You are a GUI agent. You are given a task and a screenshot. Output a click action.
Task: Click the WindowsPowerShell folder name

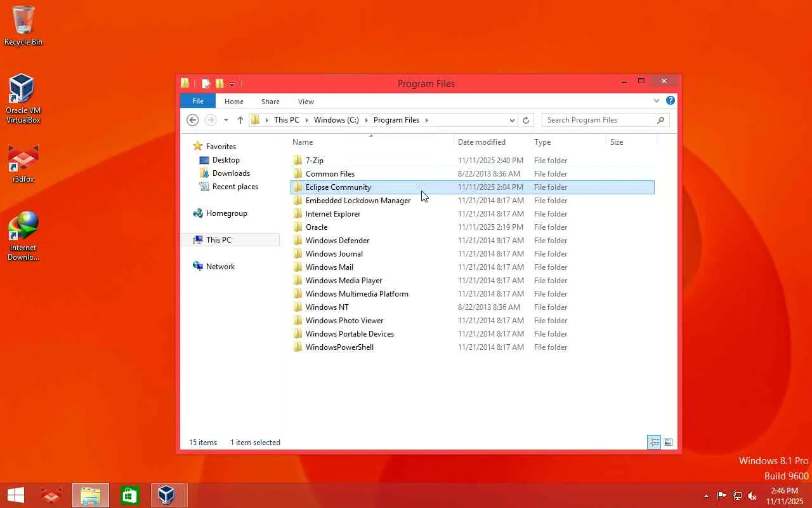pyautogui.click(x=339, y=347)
